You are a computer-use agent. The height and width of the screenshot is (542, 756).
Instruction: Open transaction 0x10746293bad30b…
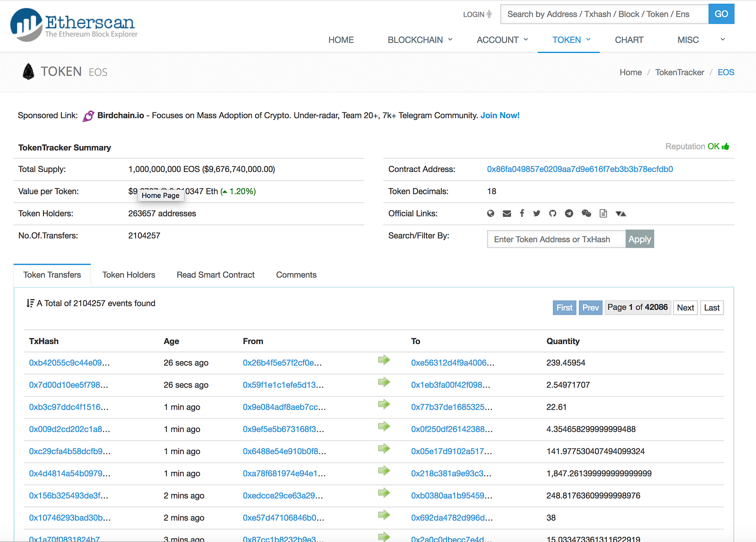(70, 518)
